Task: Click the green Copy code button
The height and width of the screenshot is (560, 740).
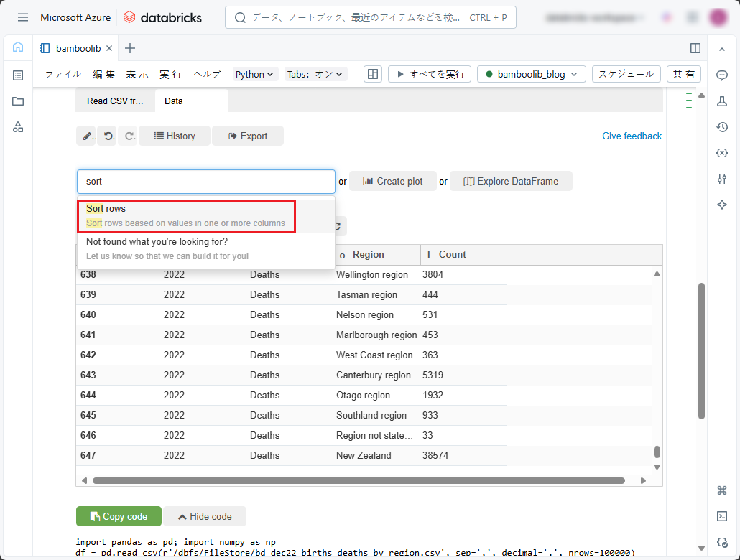Action: 119,516
